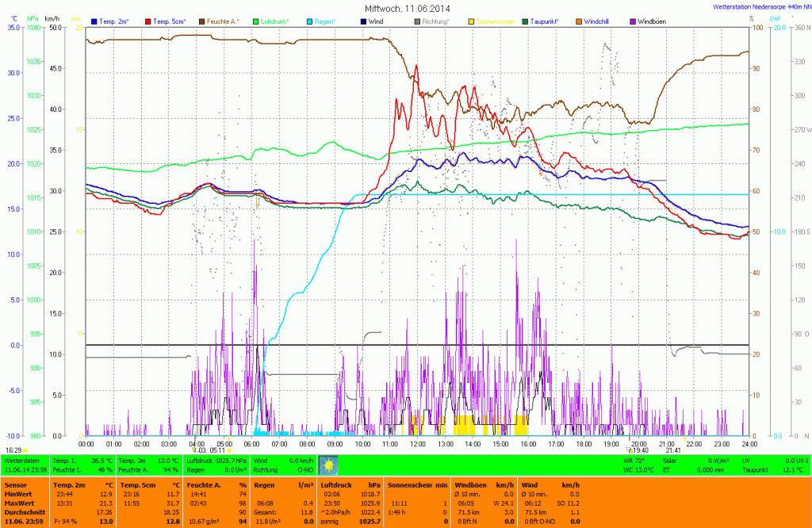Image resolution: width=812 pixels, height=528 pixels.
Task: Click the Wetterstation Niedersorpe 440m NN label
Action: point(759,6)
